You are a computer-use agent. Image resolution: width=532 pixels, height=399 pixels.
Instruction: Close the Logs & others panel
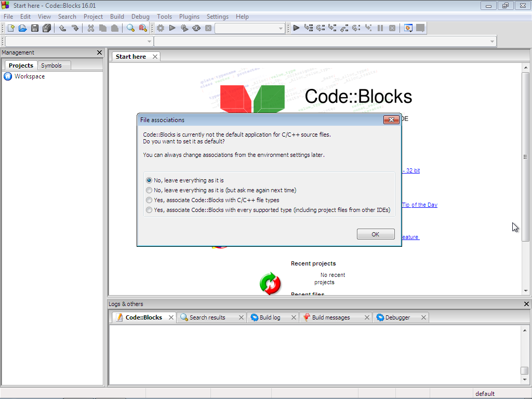pyautogui.click(x=526, y=304)
